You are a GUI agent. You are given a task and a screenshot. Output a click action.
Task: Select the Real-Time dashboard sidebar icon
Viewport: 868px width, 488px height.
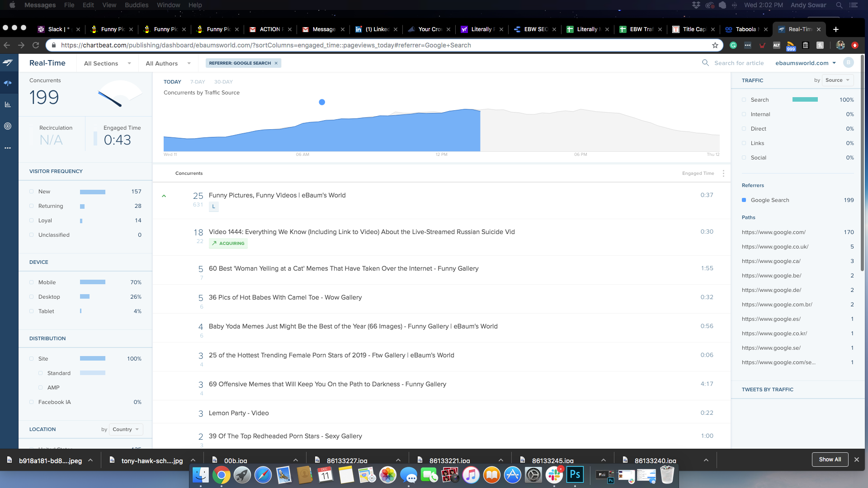coord(8,83)
